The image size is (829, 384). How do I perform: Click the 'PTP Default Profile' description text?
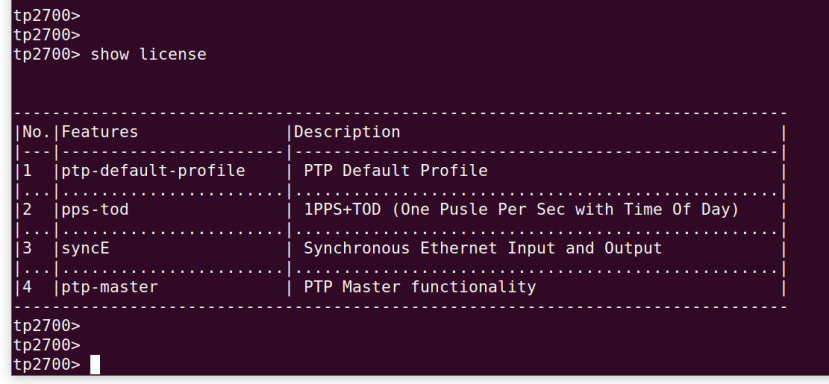[x=395, y=171]
